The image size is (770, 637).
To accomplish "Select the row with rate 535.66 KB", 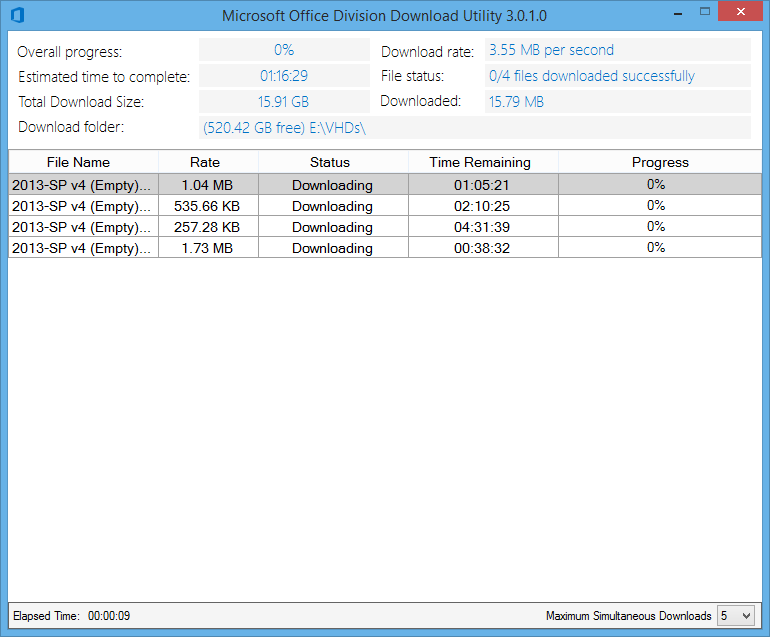I will (385, 206).
